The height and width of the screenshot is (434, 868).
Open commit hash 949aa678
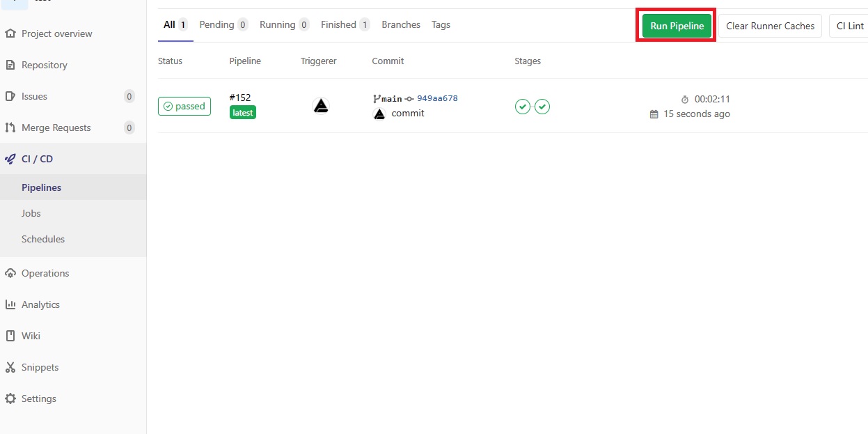point(437,98)
